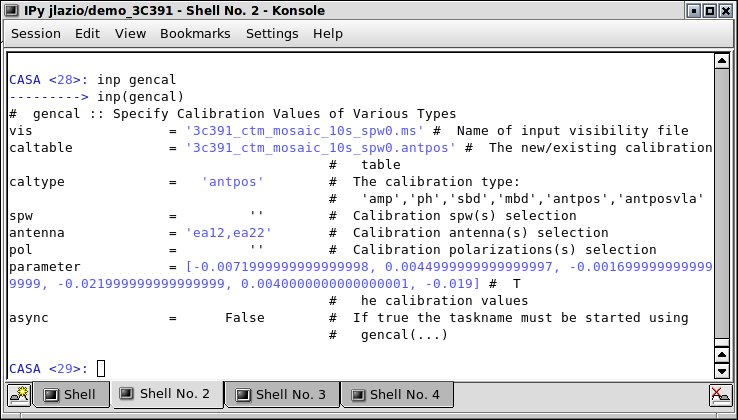Image resolution: width=738 pixels, height=420 pixels.
Task: Click the New Session icon in tab bar
Action: coord(18,394)
